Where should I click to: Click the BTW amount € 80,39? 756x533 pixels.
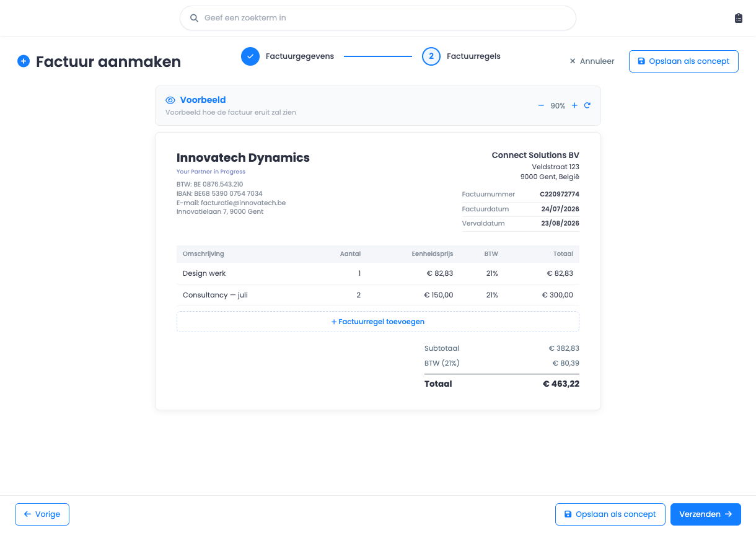pos(566,363)
